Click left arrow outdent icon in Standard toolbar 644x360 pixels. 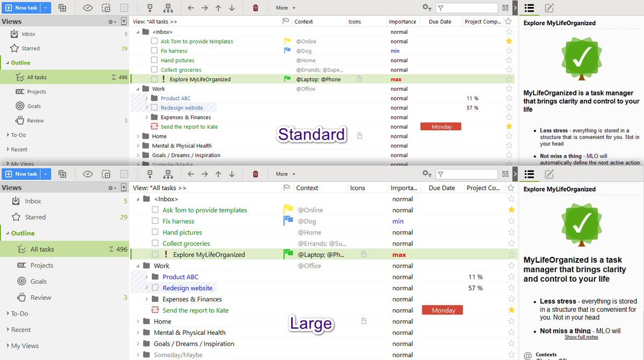click(191, 8)
